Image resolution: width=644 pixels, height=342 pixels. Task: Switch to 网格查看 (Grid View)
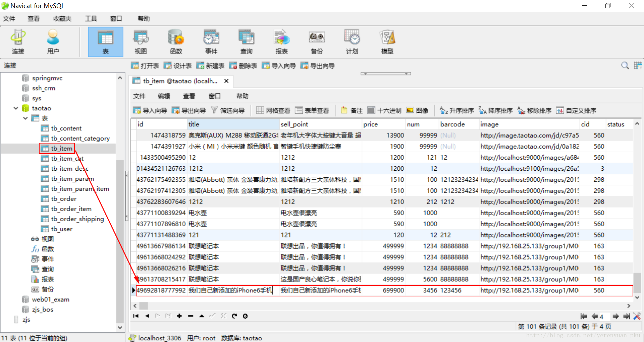click(x=273, y=110)
